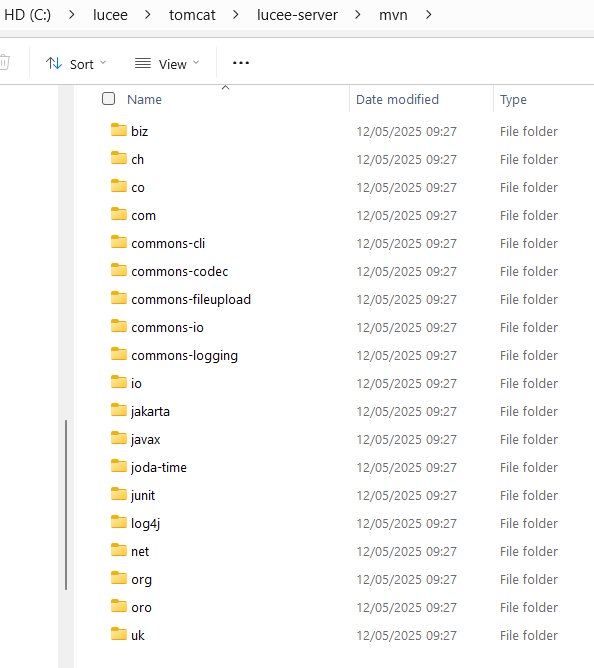The height and width of the screenshot is (668, 594).
Task: Click the commons-fileupload folder icon
Action: coord(118,298)
